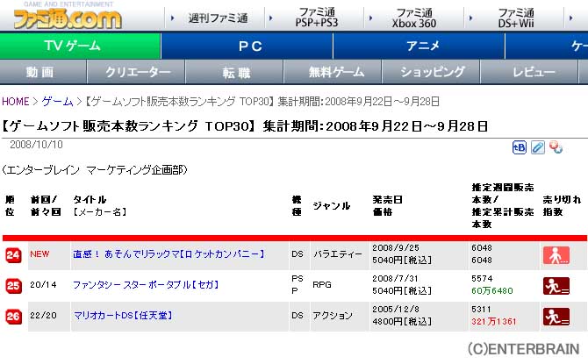Click the rank 24 number badge
Image resolution: width=588 pixels, height=364 pixels.
coord(13,255)
